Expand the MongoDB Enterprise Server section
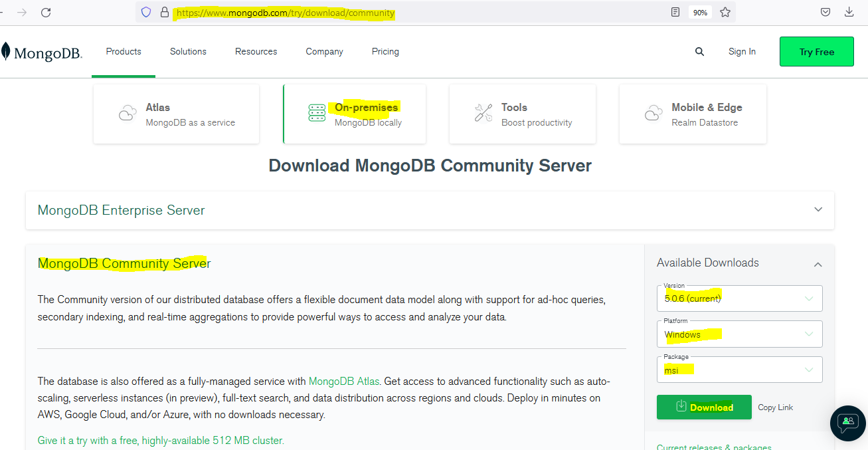 pyautogui.click(x=430, y=210)
